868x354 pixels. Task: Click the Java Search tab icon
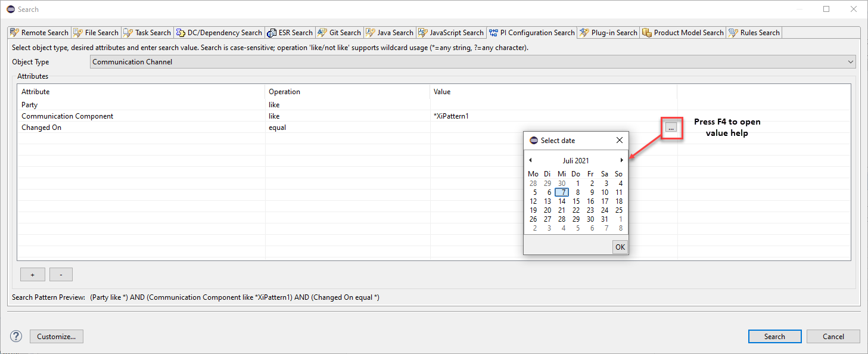click(x=371, y=32)
